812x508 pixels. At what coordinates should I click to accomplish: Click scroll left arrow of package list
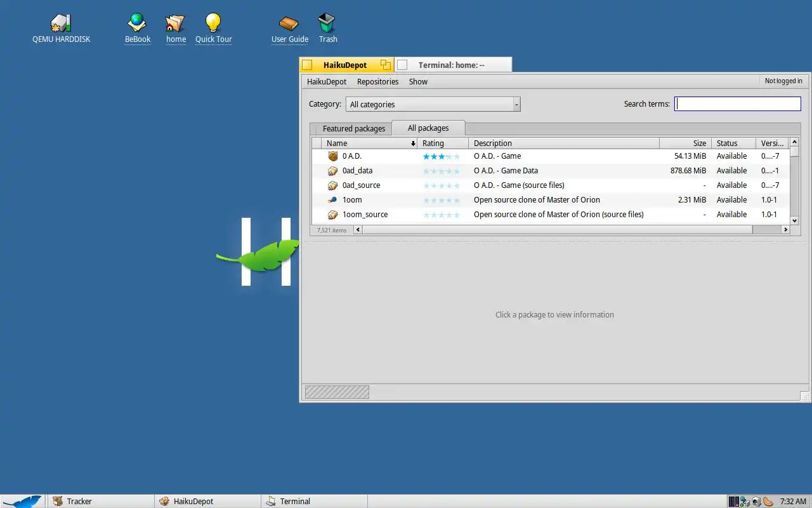[x=358, y=230]
